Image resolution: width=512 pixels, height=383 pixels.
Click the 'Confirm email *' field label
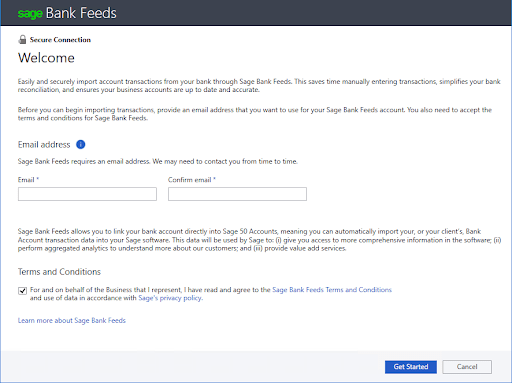click(x=192, y=180)
